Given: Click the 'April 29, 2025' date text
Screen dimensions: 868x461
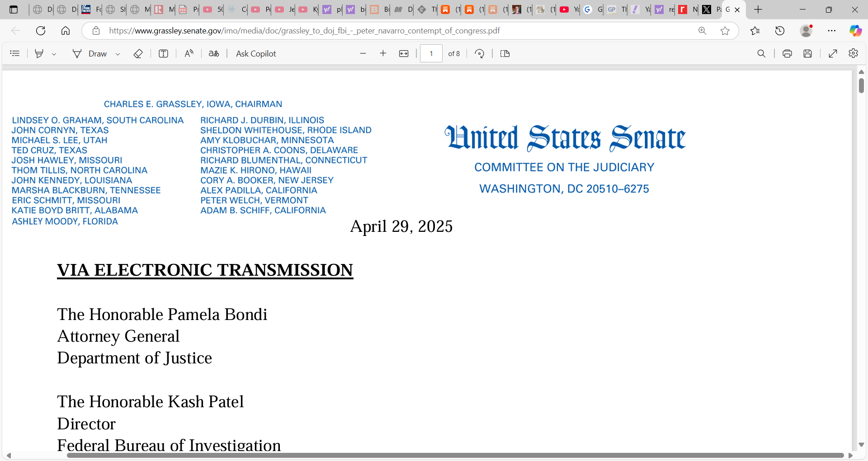Looking at the screenshot, I should [401, 226].
